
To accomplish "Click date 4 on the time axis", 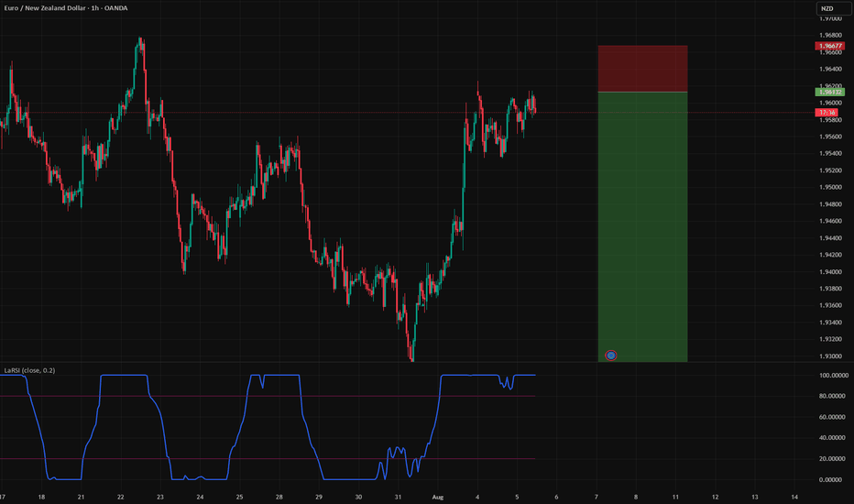I will point(477,497).
